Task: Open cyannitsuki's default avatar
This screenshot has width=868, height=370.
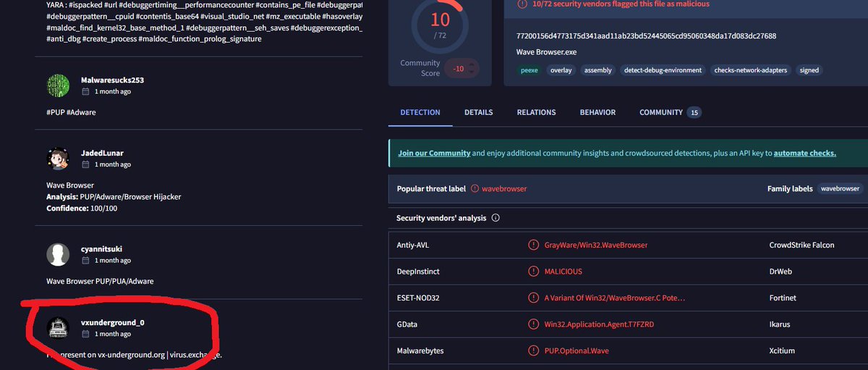Action: 58,254
